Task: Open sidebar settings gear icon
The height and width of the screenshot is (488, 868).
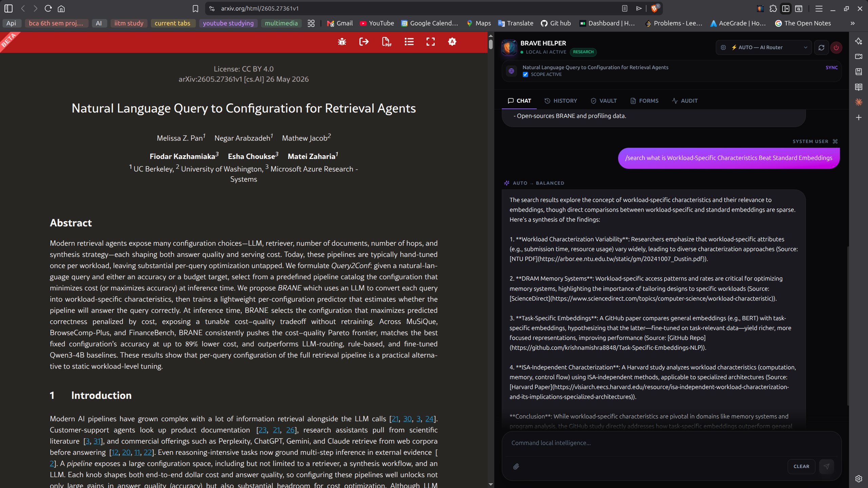Action: 859,479
